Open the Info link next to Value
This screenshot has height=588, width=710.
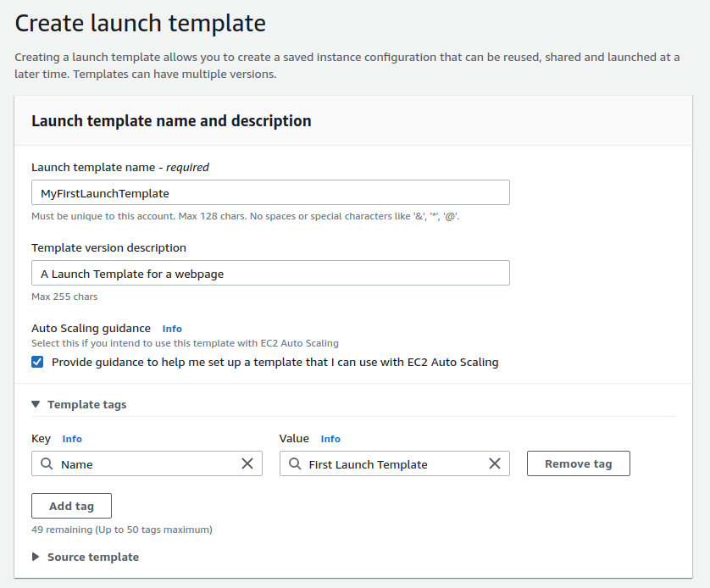click(330, 439)
